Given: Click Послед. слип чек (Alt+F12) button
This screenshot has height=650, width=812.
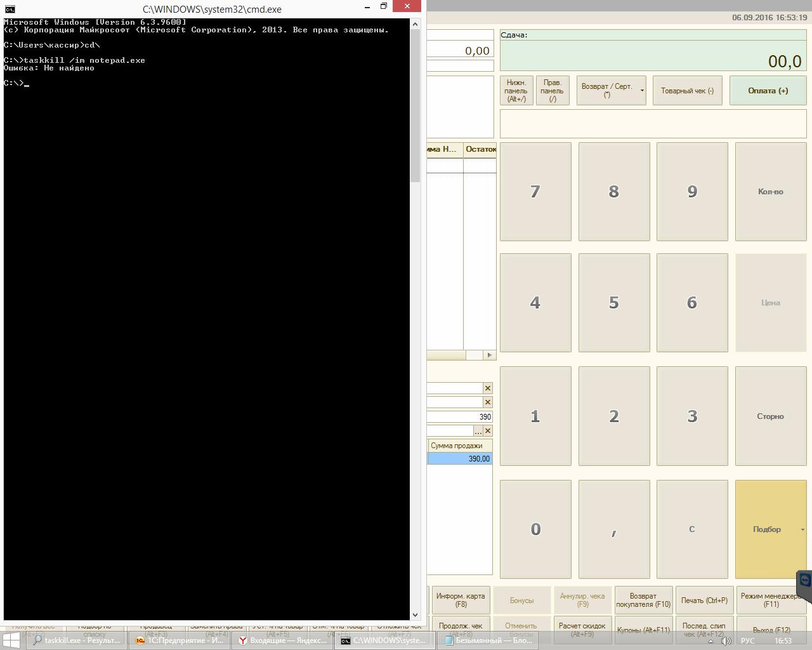Looking at the screenshot, I should pos(704,630).
